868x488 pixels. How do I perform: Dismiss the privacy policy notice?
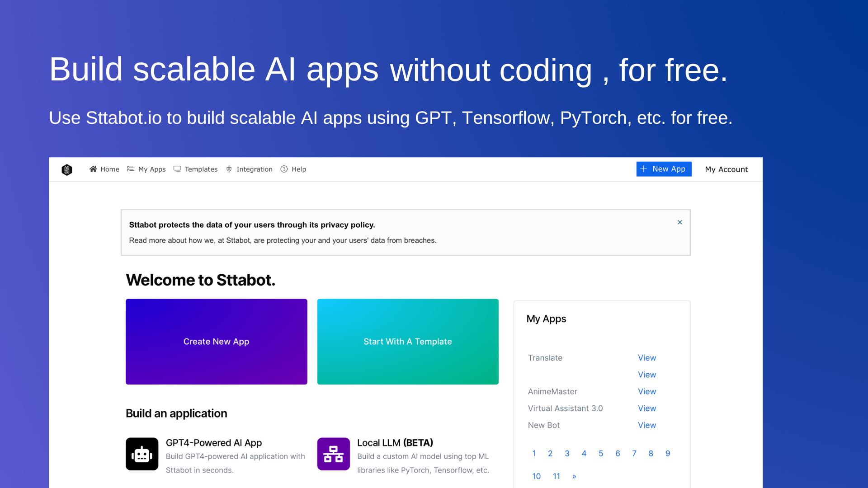[679, 222]
